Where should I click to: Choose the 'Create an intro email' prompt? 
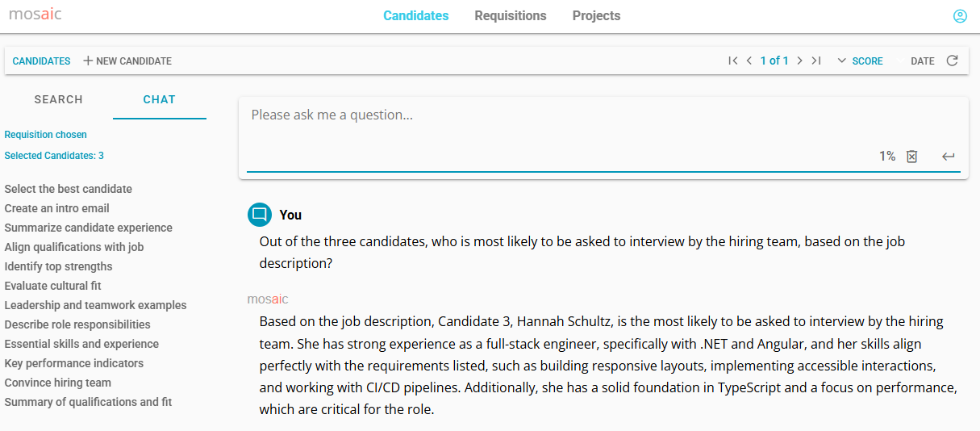tap(56, 208)
